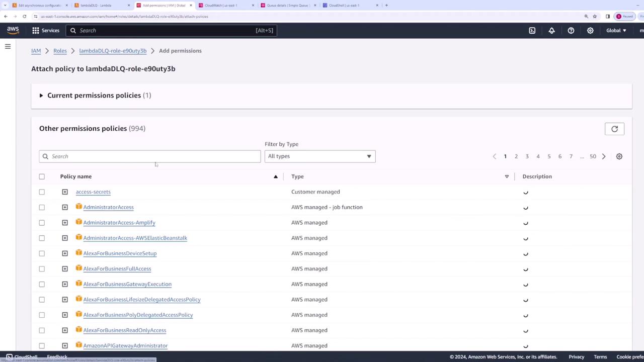644x362 pixels.
Task: Go to Roles breadcrumb link
Action: click(x=60, y=51)
